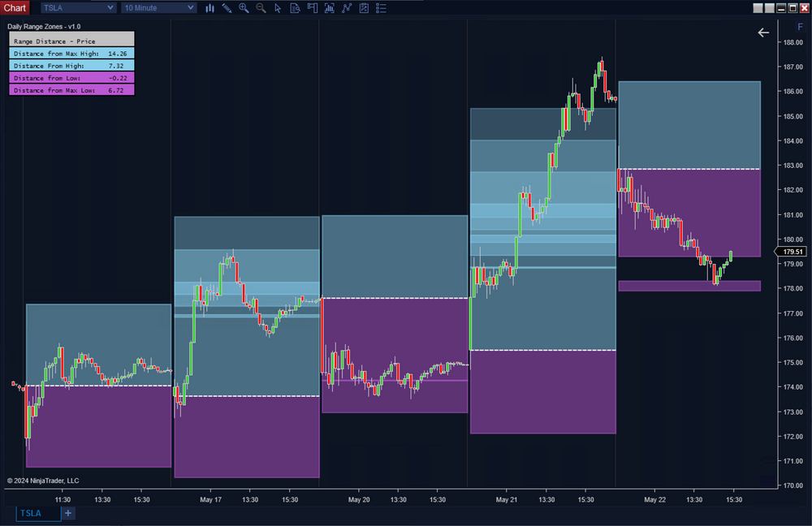Image resolution: width=812 pixels, height=526 pixels.
Task: Open the TSLA instrument dropdown
Action: tap(77, 7)
